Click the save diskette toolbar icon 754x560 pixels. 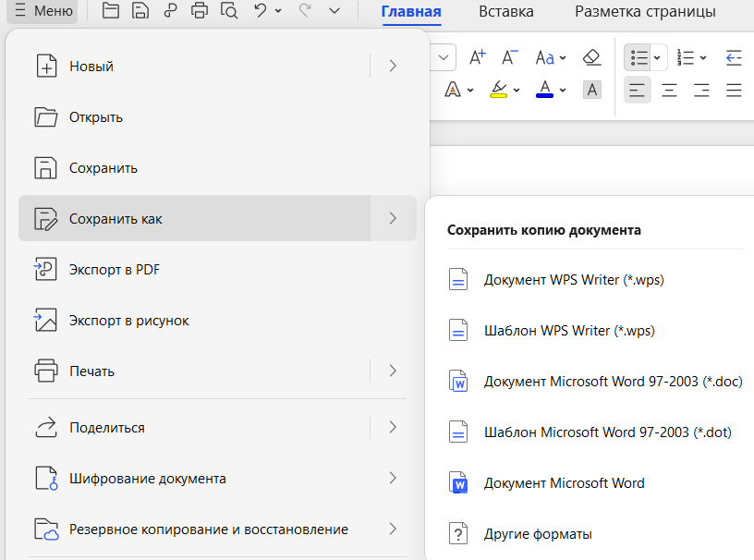tap(140, 10)
